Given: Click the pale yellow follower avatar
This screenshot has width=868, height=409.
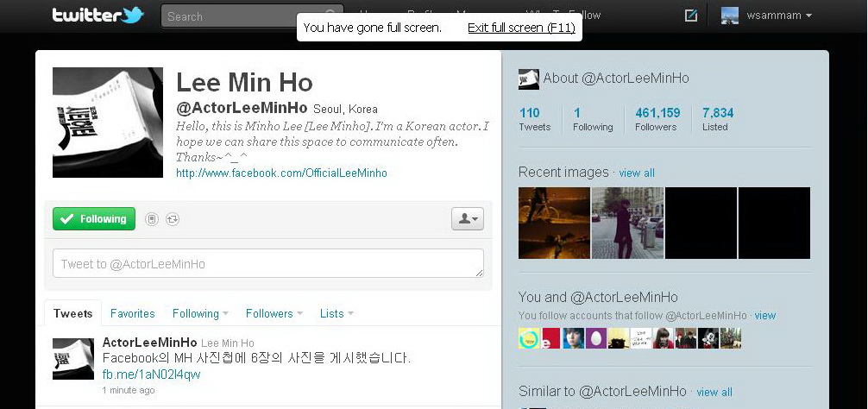Looking at the screenshot, I should pyautogui.click(x=619, y=338).
